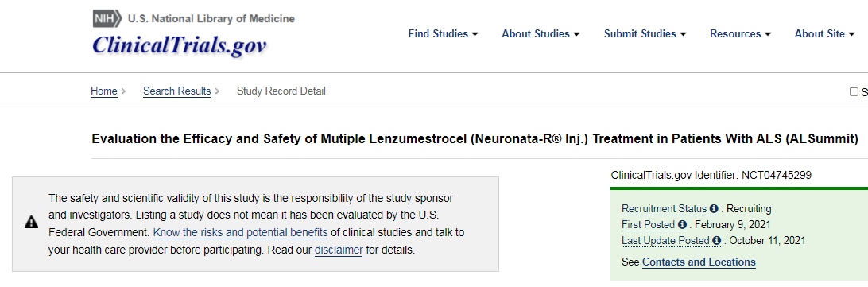The width and height of the screenshot is (868, 287).
Task: Open the About Site menu
Action: coord(824,34)
